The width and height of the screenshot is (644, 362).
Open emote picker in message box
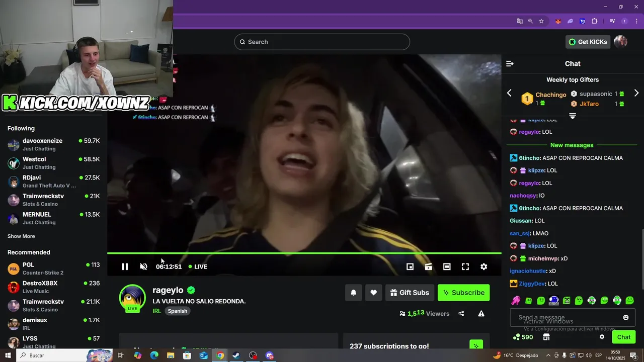click(x=626, y=317)
